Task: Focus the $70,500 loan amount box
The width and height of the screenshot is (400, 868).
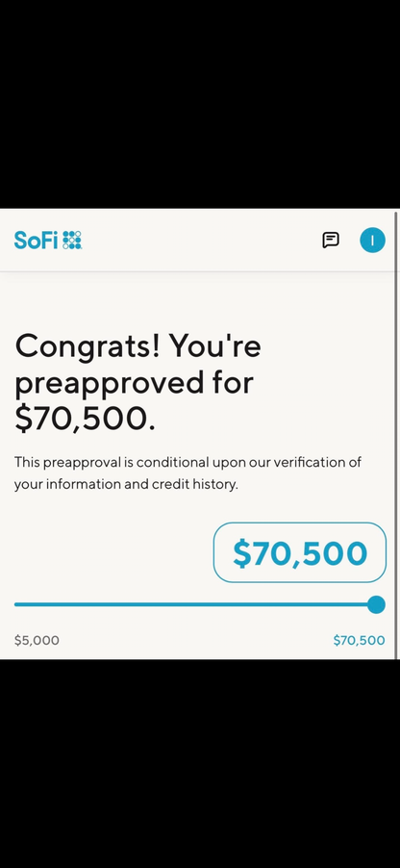Action: pos(300,552)
